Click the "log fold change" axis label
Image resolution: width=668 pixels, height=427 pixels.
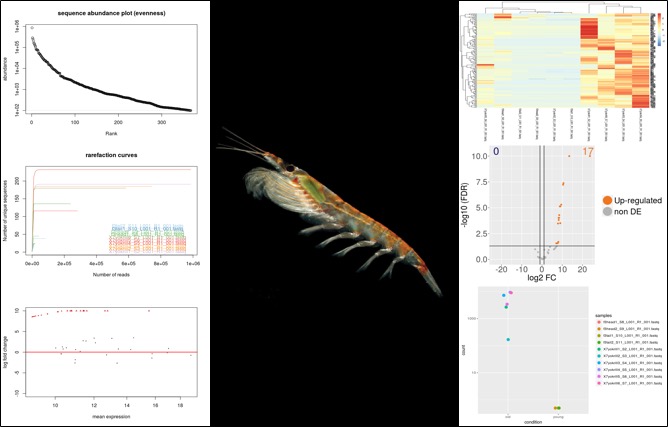point(5,352)
